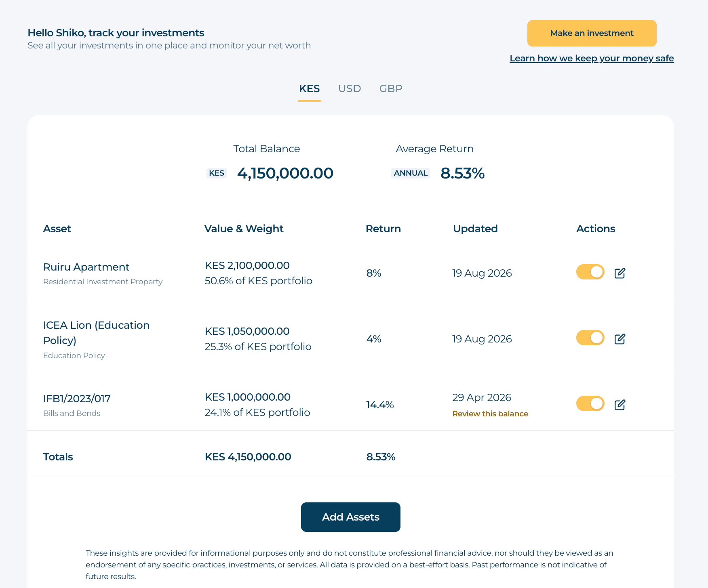
Task: Select the Ruiru Apartment asset name
Action: point(86,267)
